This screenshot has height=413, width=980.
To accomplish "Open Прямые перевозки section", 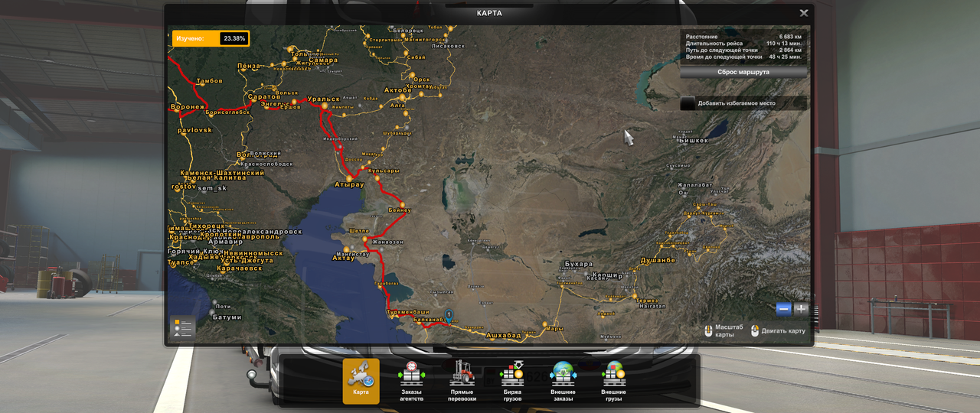I will point(462,381).
